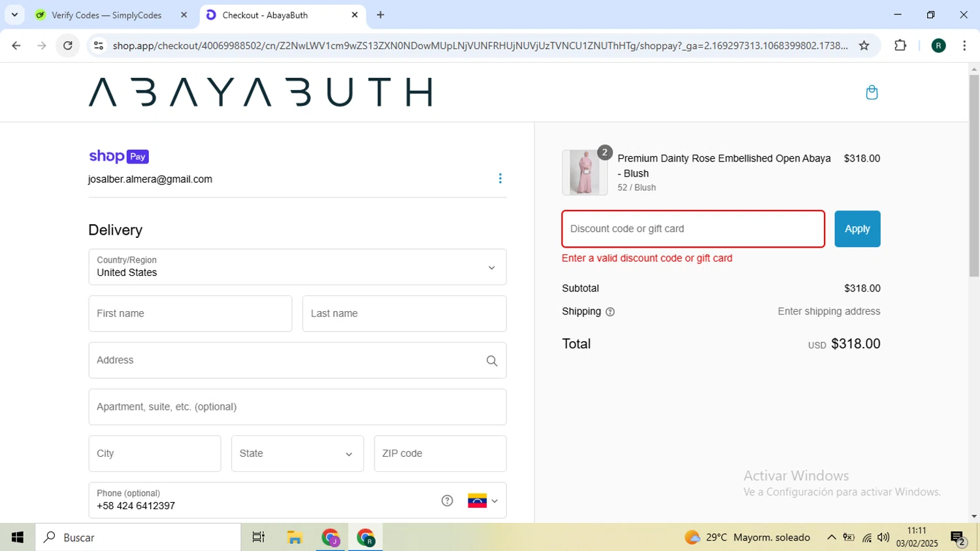Expand the Country/Region dropdown
The height and width of the screenshot is (551, 980).
coord(297,267)
